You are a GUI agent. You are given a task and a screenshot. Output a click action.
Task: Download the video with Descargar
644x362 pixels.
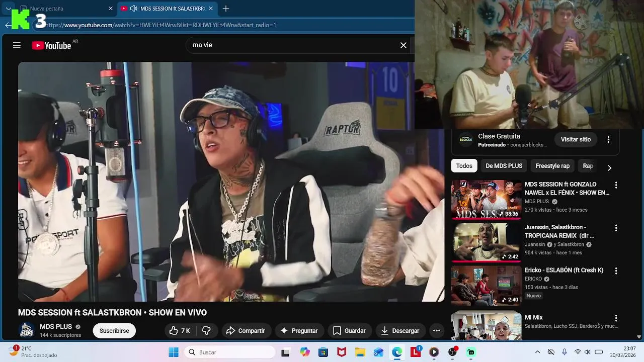(x=400, y=330)
